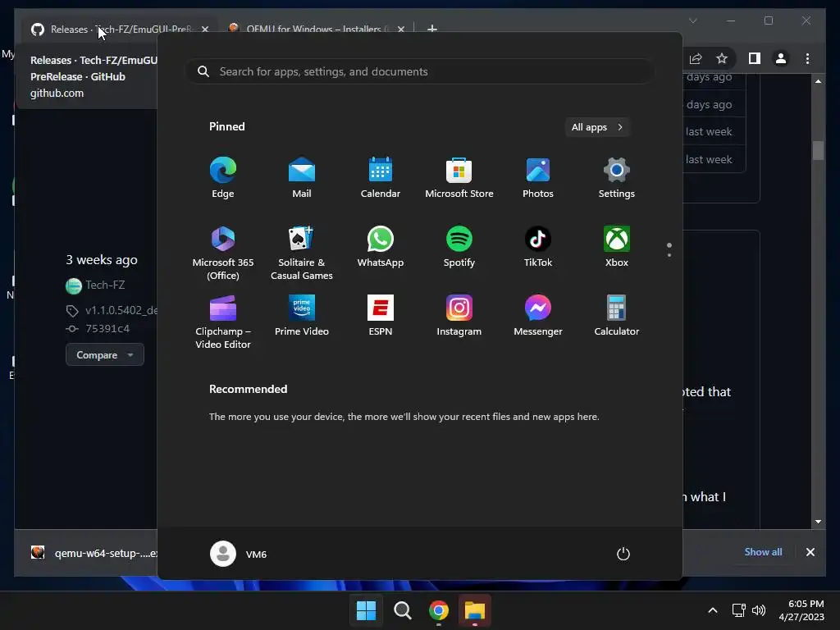Bookmark this page with star icon
This screenshot has height=630, width=840.
pos(722,58)
